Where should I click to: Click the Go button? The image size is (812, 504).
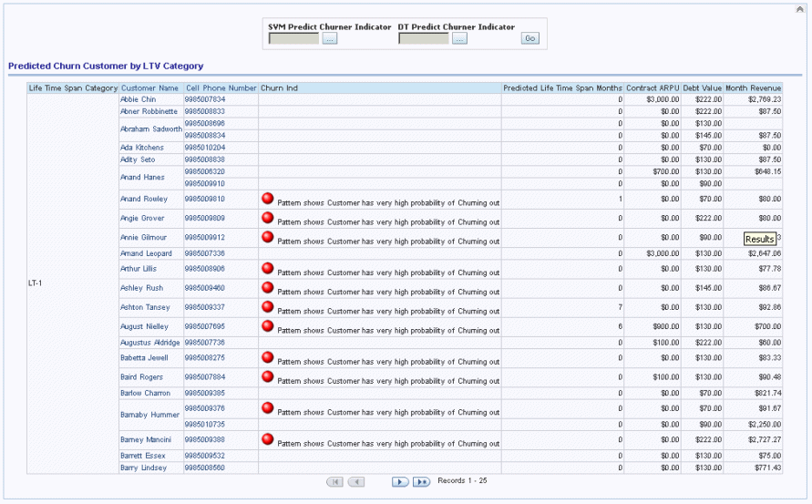tap(529, 38)
